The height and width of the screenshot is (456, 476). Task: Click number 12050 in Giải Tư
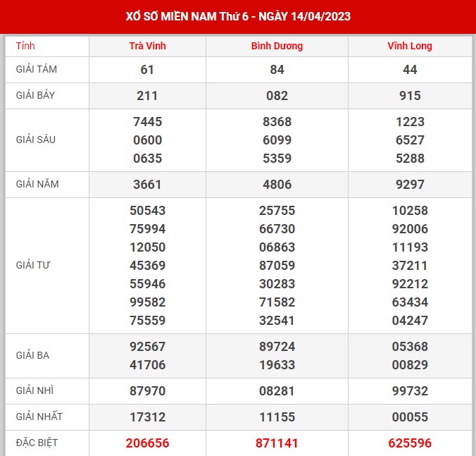[x=148, y=247]
